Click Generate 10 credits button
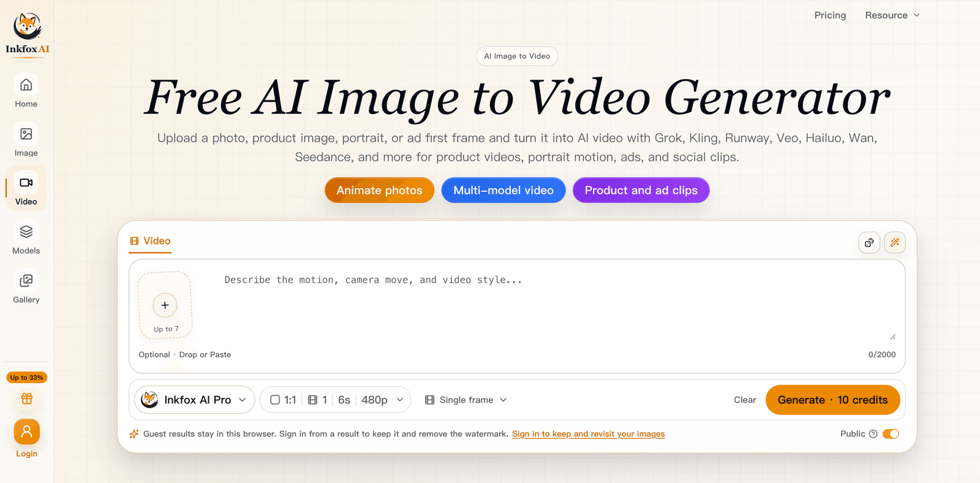This screenshot has height=483, width=980. (832, 400)
